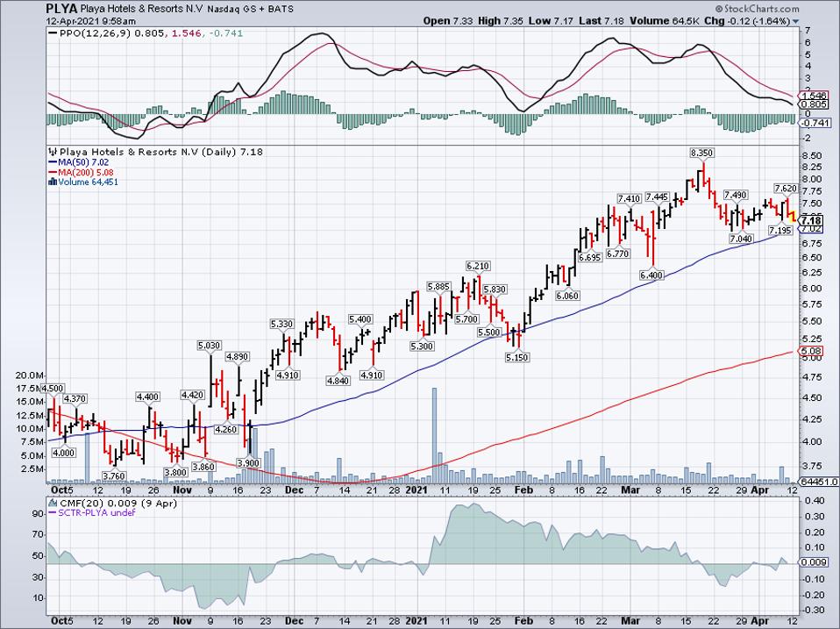Click the 5.08 MA(200) axis tag

809,351
